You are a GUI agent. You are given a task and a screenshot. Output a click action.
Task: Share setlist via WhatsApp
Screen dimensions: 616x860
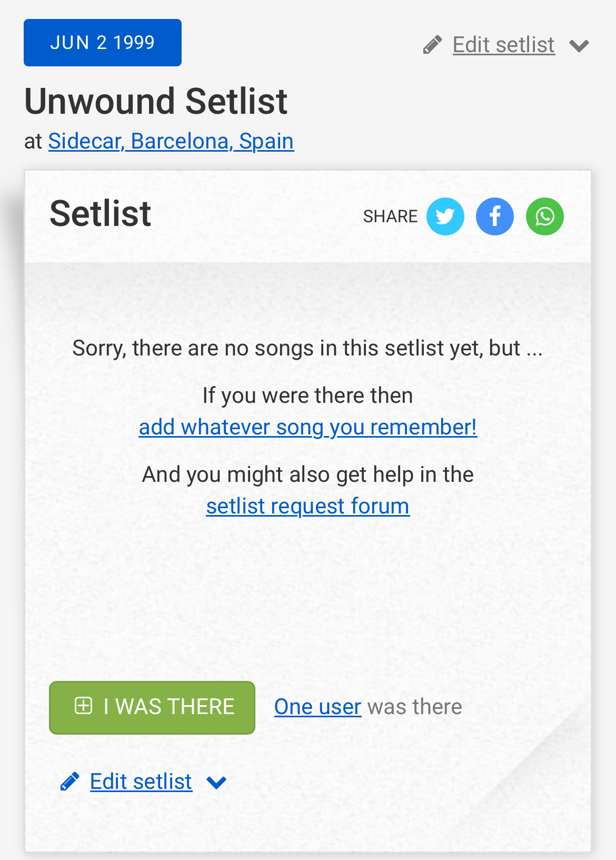point(544,216)
